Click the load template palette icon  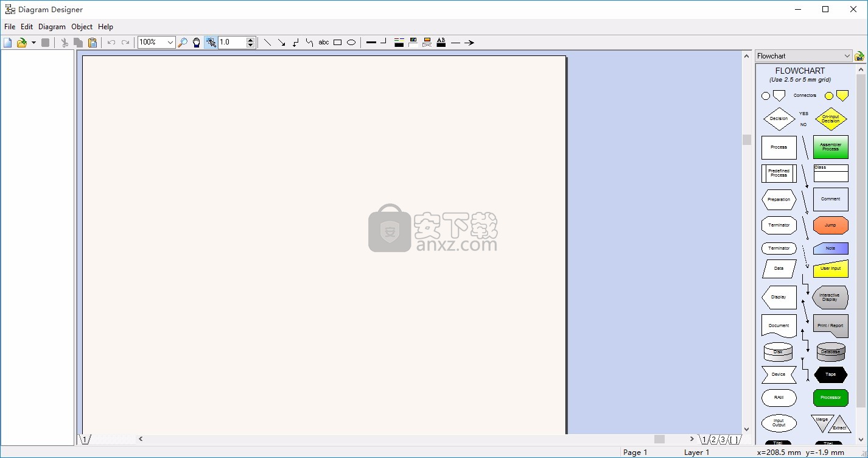[859, 56]
